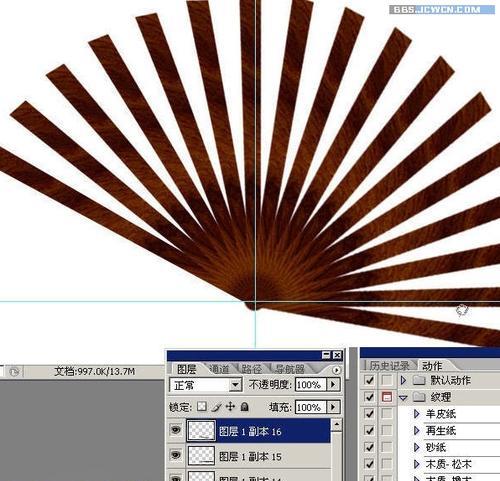Toggle the checkmark for 纹理 action set
The width and height of the screenshot is (500, 481).
[369, 397]
